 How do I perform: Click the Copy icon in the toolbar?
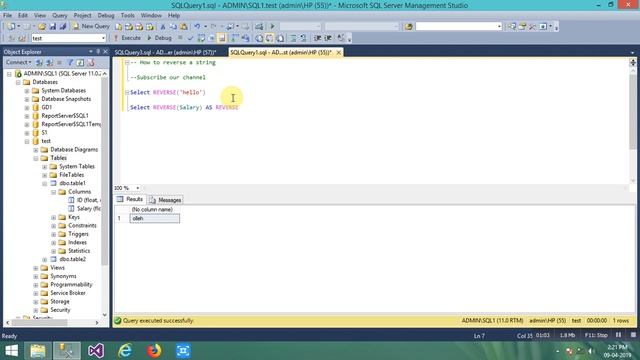173,27
